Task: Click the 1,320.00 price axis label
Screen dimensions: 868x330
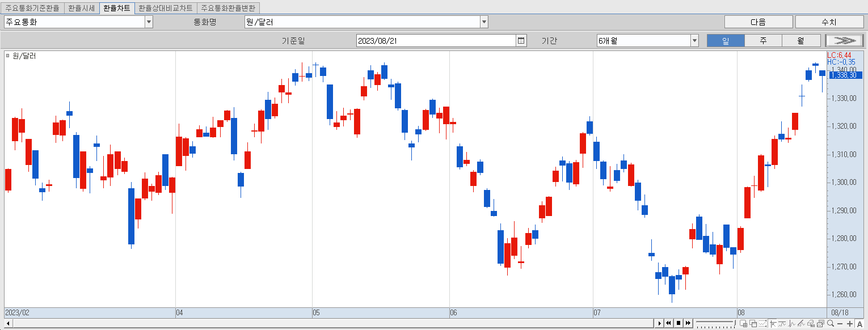Action: (x=844, y=126)
